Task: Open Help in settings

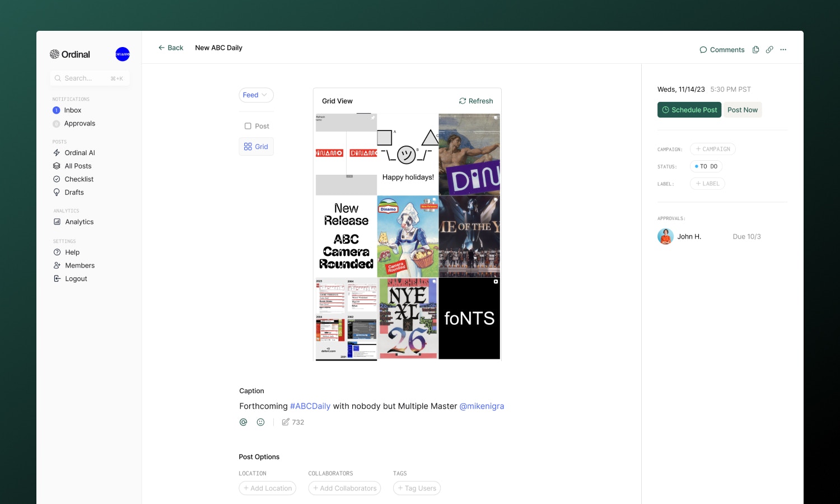Action: (x=72, y=253)
